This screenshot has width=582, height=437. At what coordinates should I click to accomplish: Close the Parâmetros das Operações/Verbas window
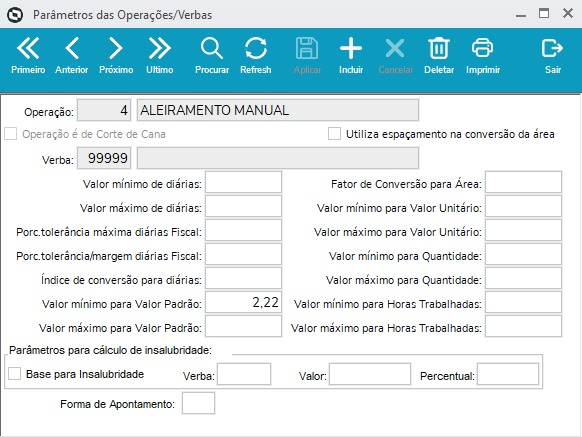point(568,14)
